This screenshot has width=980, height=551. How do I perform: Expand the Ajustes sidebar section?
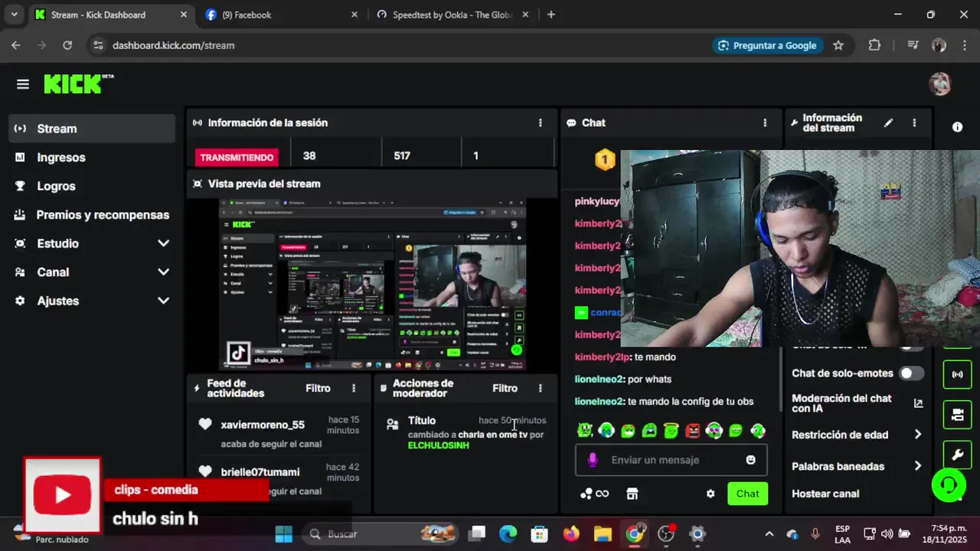click(163, 301)
